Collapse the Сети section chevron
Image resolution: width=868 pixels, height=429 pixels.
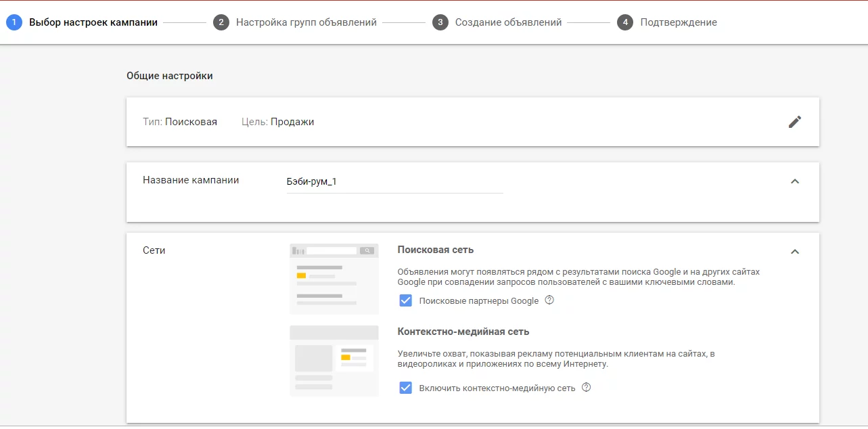795,252
